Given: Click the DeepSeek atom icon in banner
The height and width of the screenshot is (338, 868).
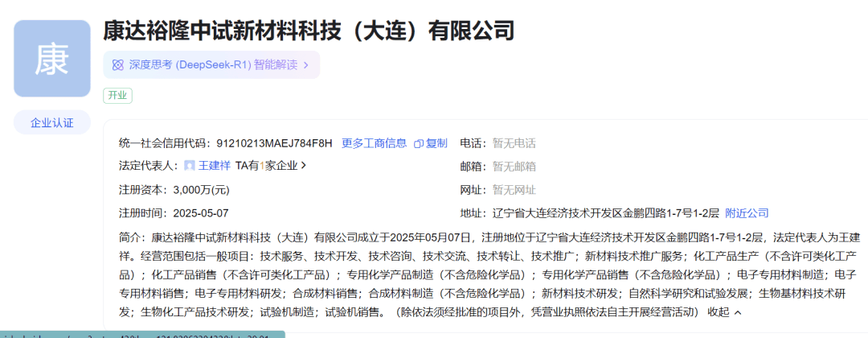Looking at the screenshot, I should pos(117,64).
